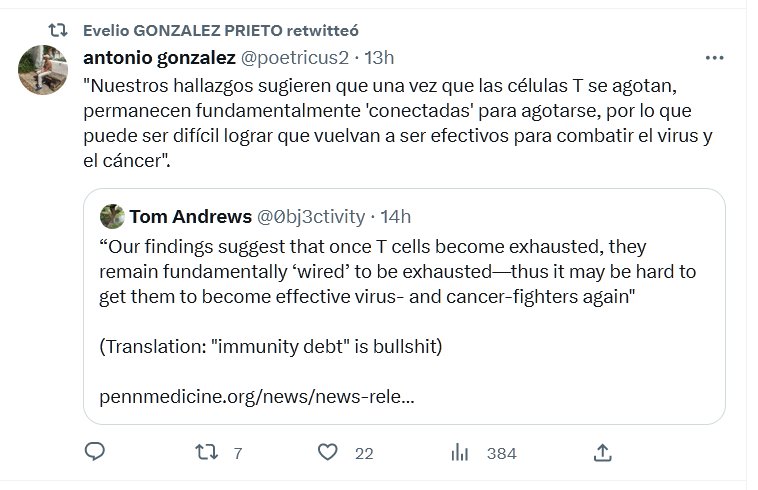
Task: Open tweet analytics via the bar chart icon
Action: [460, 453]
